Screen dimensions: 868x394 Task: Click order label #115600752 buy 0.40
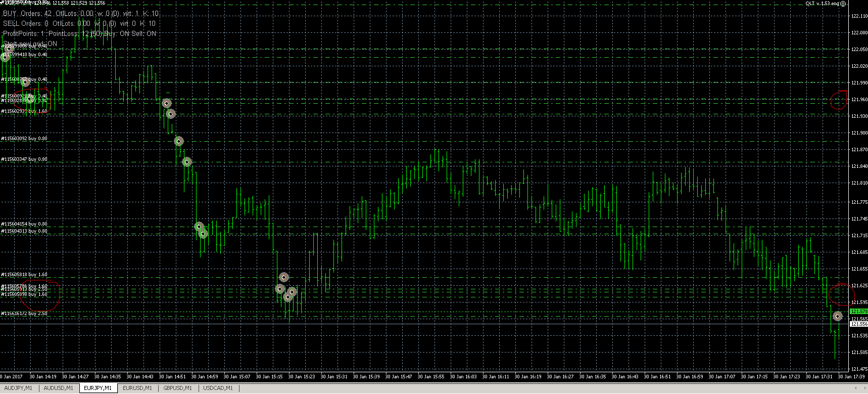pyautogui.click(x=24, y=79)
